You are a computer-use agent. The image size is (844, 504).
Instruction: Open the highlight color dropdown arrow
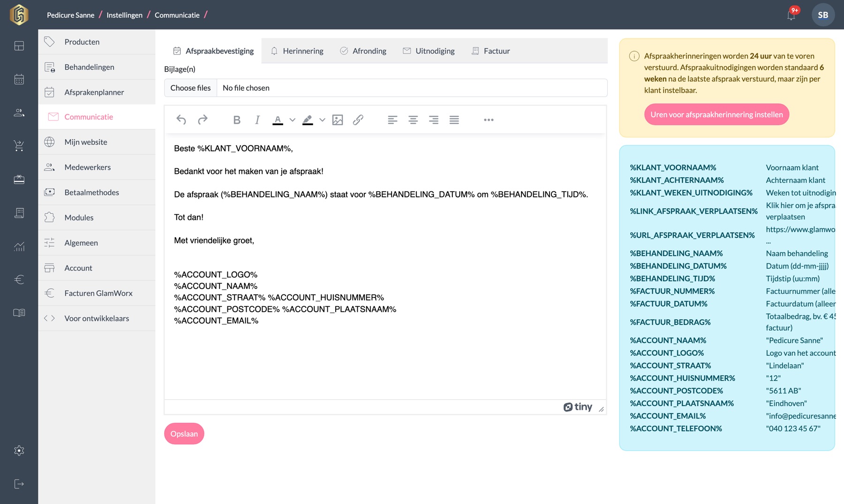coord(322,120)
